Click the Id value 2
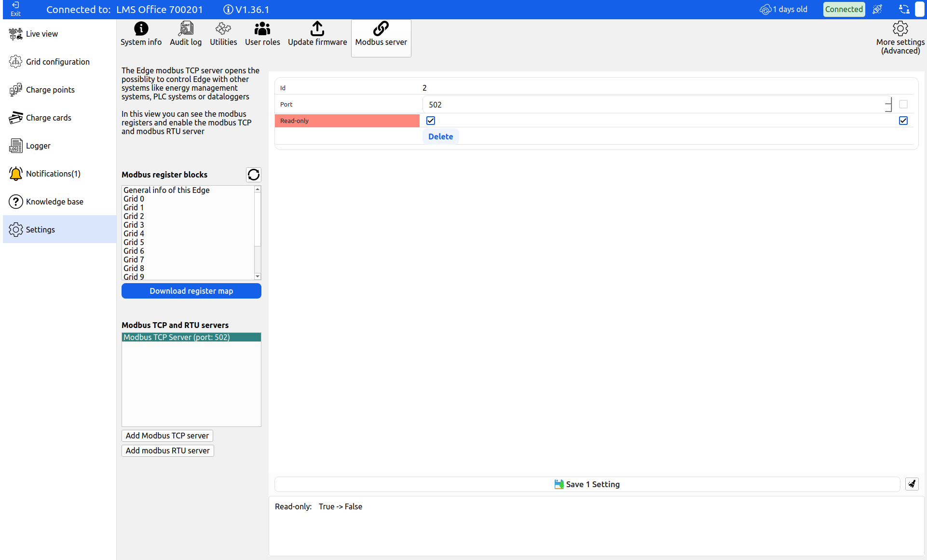Screen dimensions: 927x560 (x=424, y=88)
